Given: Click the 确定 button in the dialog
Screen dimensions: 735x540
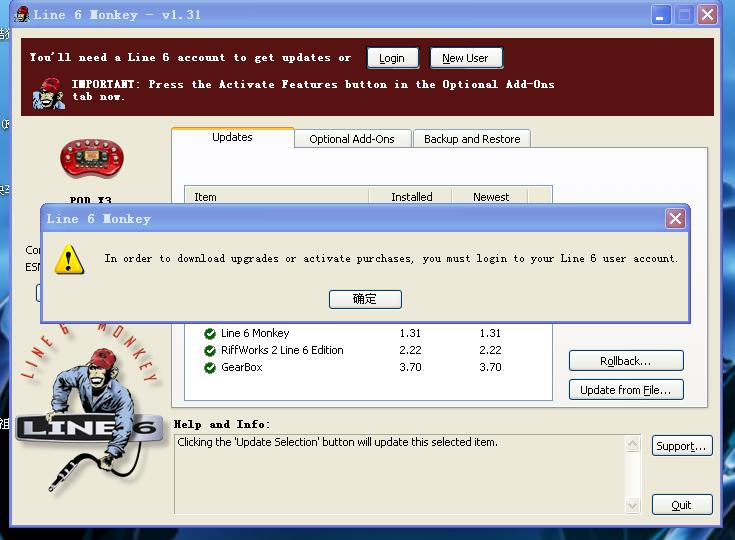Looking at the screenshot, I should coord(365,299).
